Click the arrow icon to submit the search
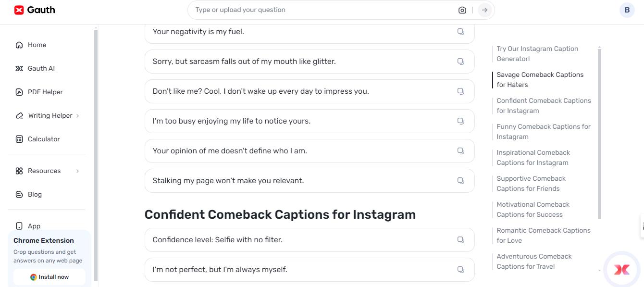The image size is (644, 287). [483, 10]
